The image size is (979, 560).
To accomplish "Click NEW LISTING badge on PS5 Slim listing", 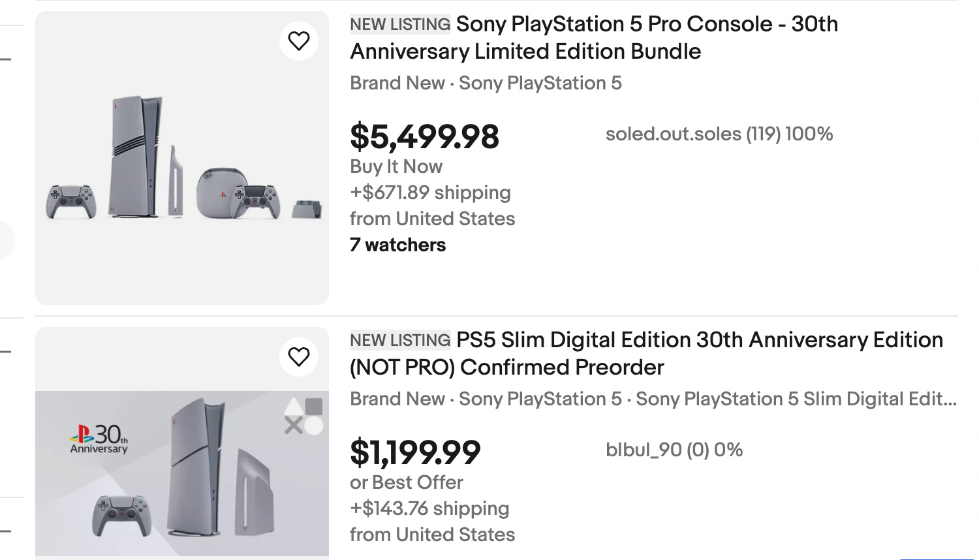I will [x=400, y=341].
